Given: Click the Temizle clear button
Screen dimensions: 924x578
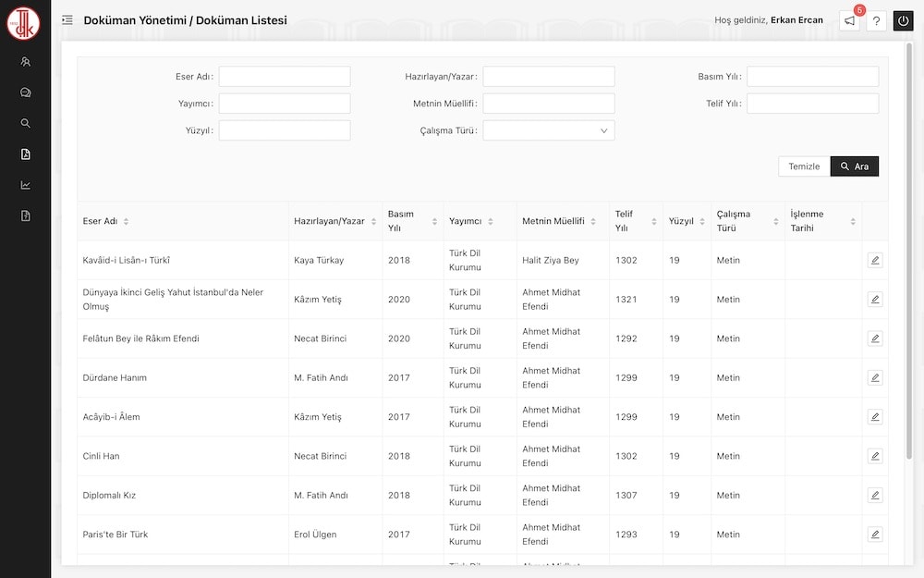Looking at the screenshot, I should pos(803,166).
